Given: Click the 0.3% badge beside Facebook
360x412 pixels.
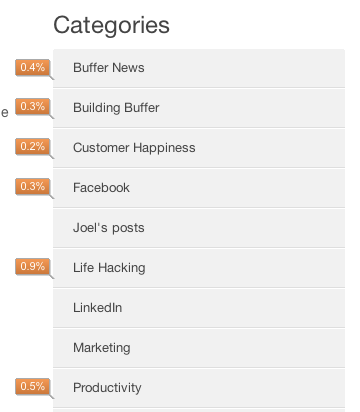Looking at the screenshot, I should [x=32, y=187].
